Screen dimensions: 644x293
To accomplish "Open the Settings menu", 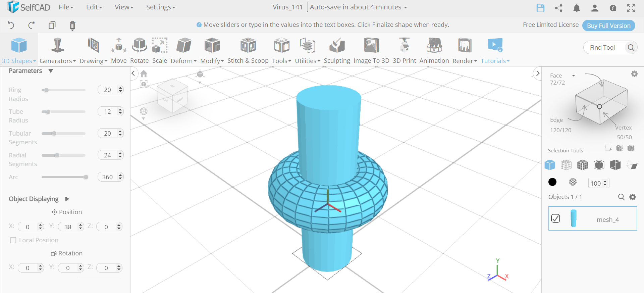I will [160, 7].
